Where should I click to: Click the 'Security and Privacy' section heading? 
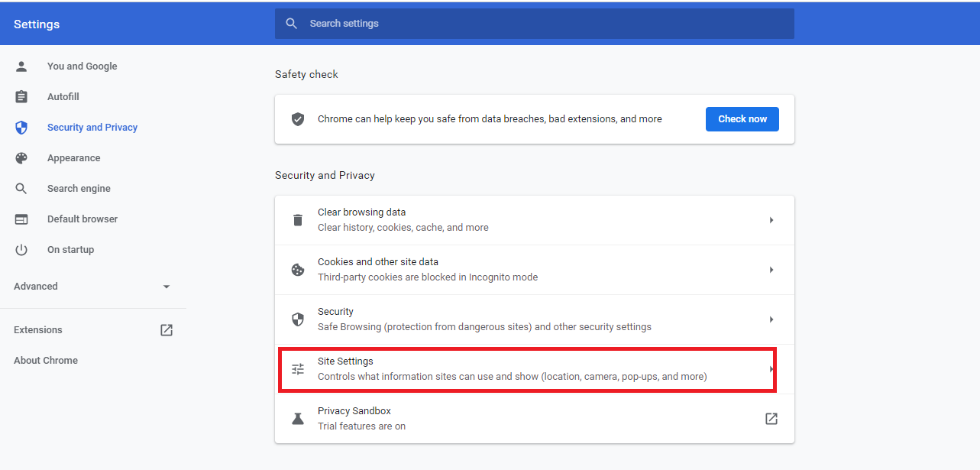point(325,175)
